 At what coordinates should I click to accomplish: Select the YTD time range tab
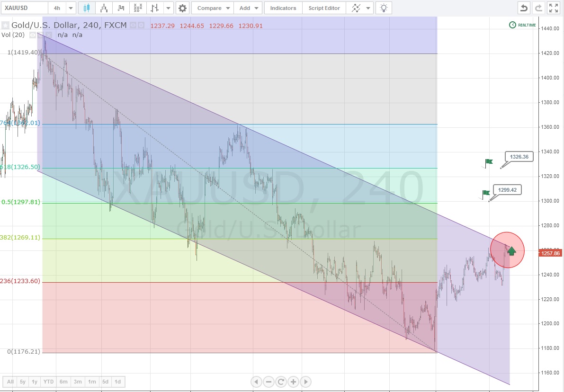tap(48, 382)
